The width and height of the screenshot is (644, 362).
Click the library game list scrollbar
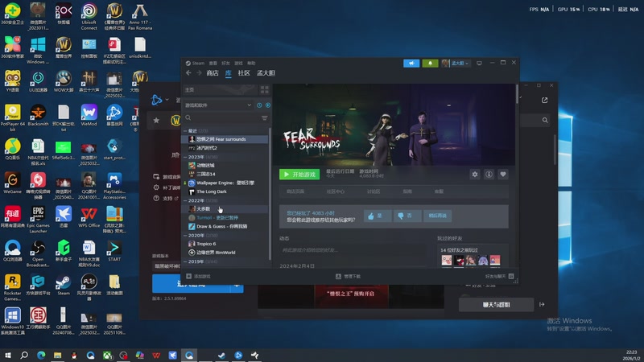[270, 193]
